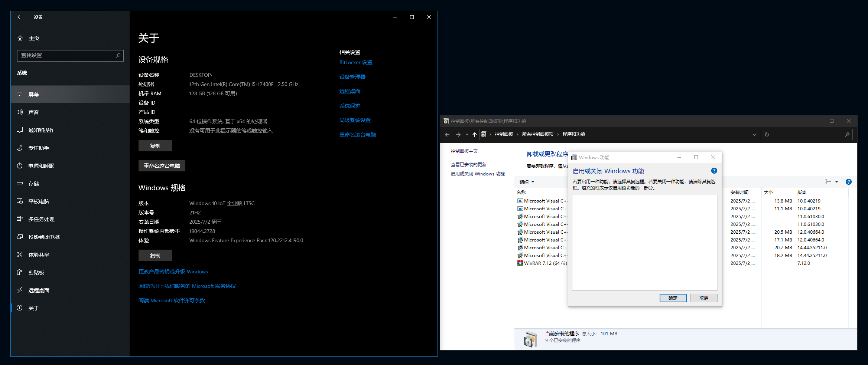This screenshot has width=868, height=365.
Task: Select the row with size 20.5 MB
Action: tap(683, 232)
